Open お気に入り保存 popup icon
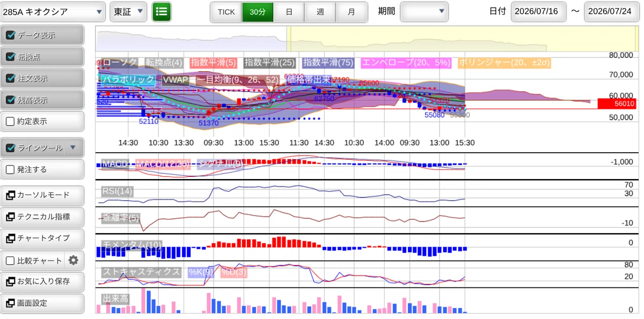 pos(10,281)
